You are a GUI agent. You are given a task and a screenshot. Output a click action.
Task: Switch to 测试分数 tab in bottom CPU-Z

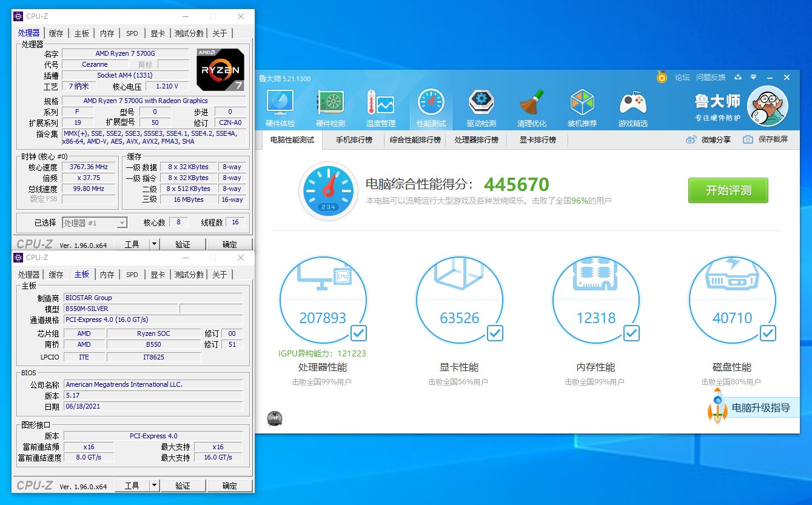point(189,275)
